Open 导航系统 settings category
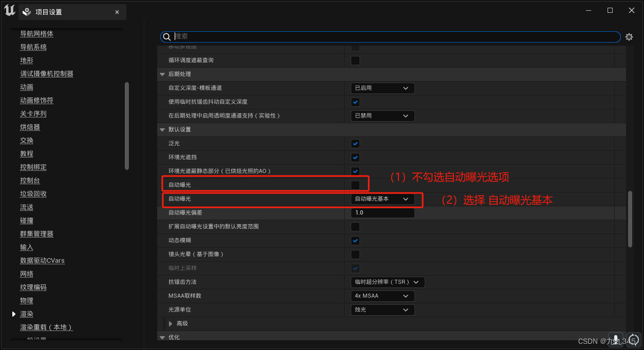 pos(33,47)
